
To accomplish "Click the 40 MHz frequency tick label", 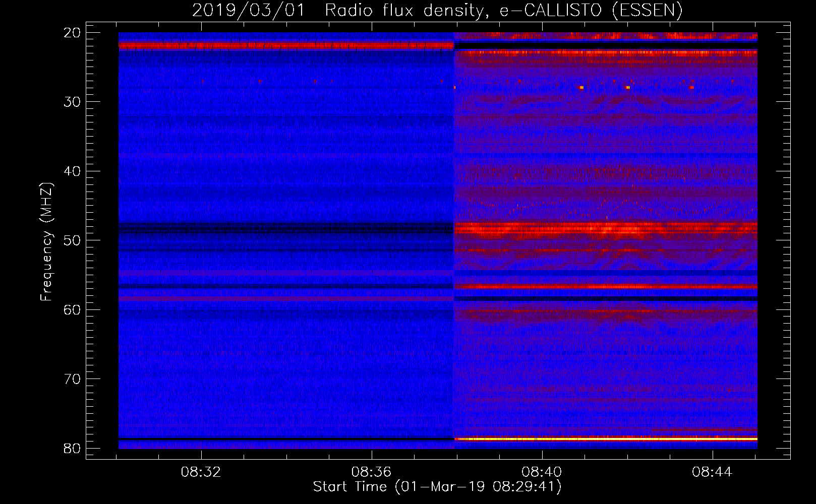I will [x=72, y=171].
